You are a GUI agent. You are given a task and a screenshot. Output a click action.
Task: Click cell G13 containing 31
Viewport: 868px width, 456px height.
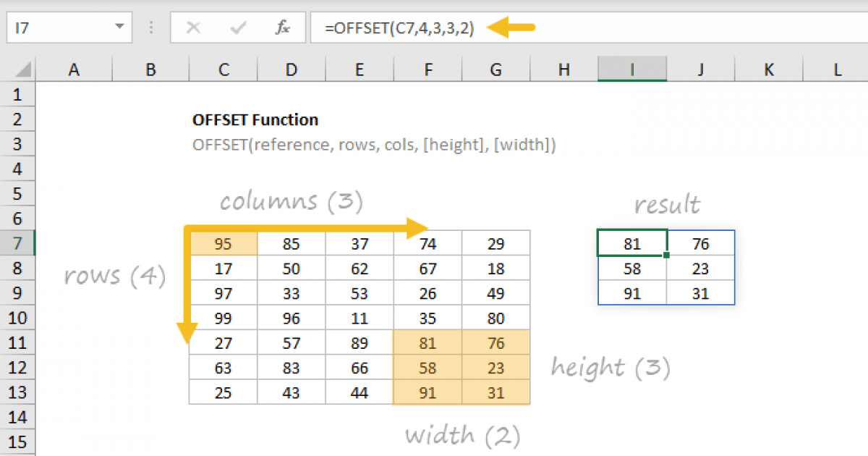click(x=496, y=393)
